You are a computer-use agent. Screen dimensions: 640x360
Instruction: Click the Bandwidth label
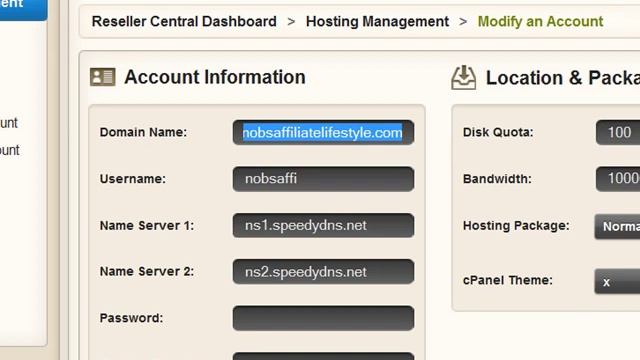tap(497, 179)
